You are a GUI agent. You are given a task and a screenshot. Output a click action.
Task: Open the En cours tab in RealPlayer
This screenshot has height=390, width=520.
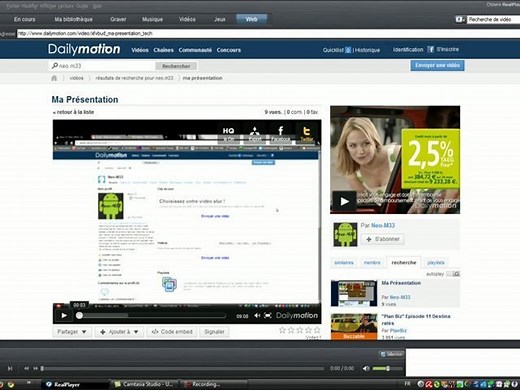(24, 19)
